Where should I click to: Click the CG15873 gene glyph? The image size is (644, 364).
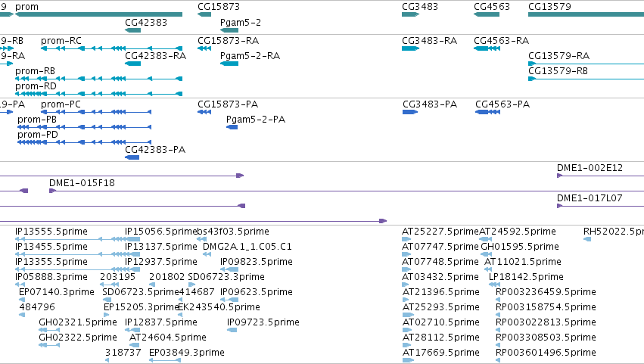coord(204,14)
